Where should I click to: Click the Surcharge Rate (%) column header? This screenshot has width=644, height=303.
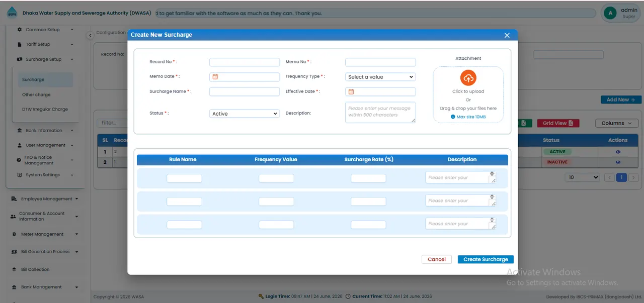pos(369,159)
